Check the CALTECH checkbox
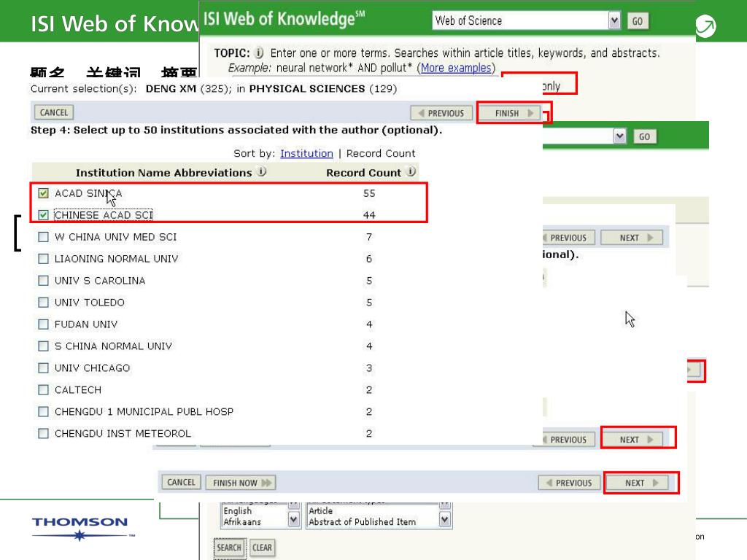 coord(43,390)
